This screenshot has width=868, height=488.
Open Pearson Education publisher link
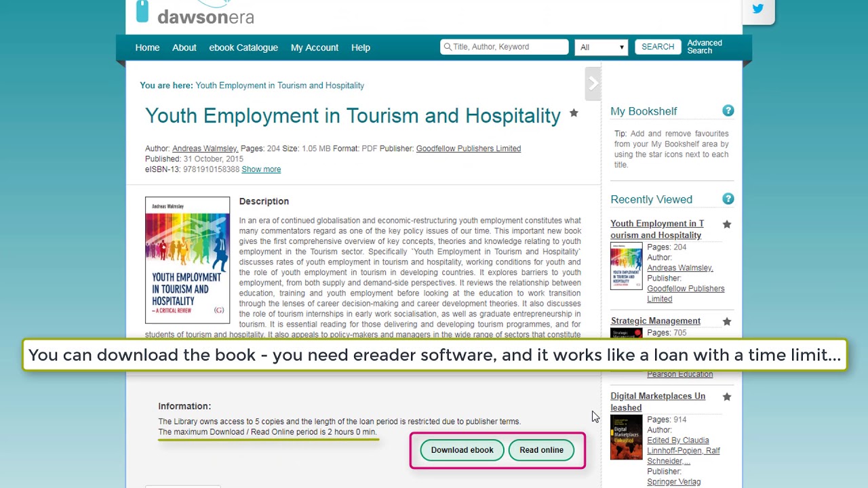point(679,374)
